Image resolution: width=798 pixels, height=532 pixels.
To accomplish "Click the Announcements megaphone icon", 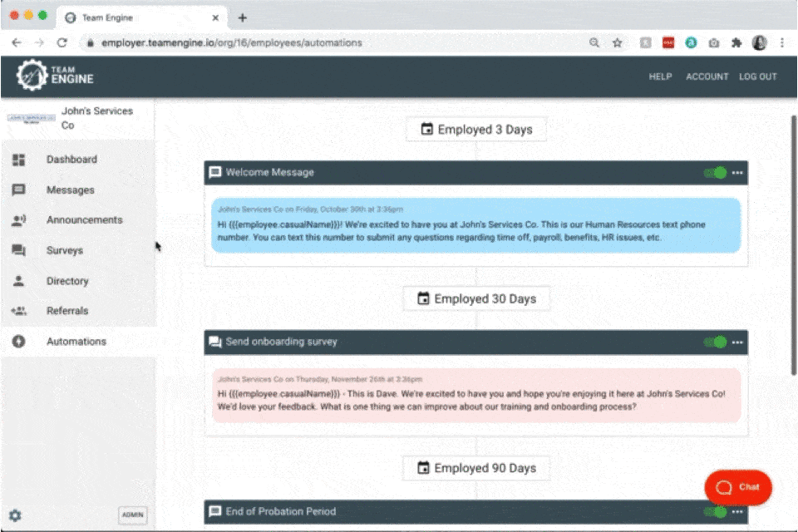I will point(18,220).
